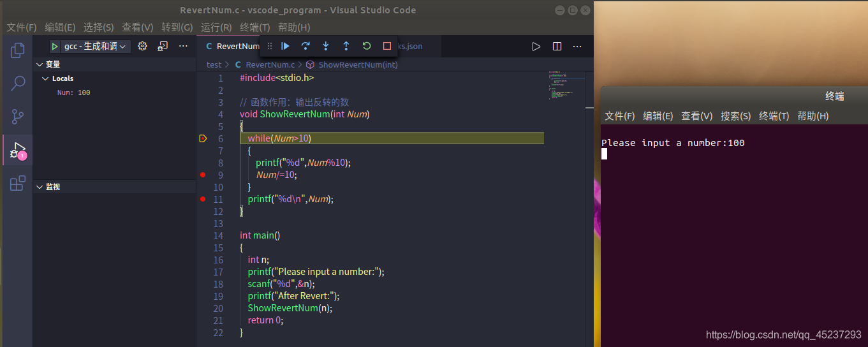Run the code with editor play icon
The height and width of the screenshot is (347, 868).
point(536,46)
